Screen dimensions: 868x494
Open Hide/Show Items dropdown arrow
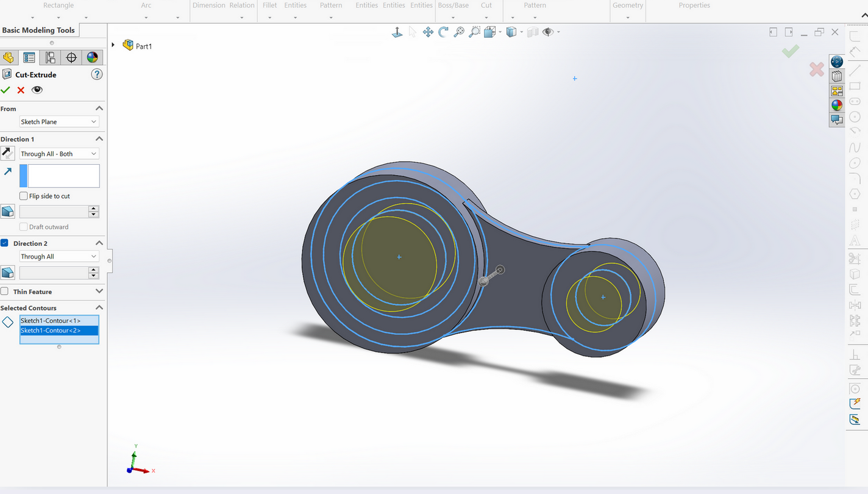pyautogui.click(x=558, y=33)
